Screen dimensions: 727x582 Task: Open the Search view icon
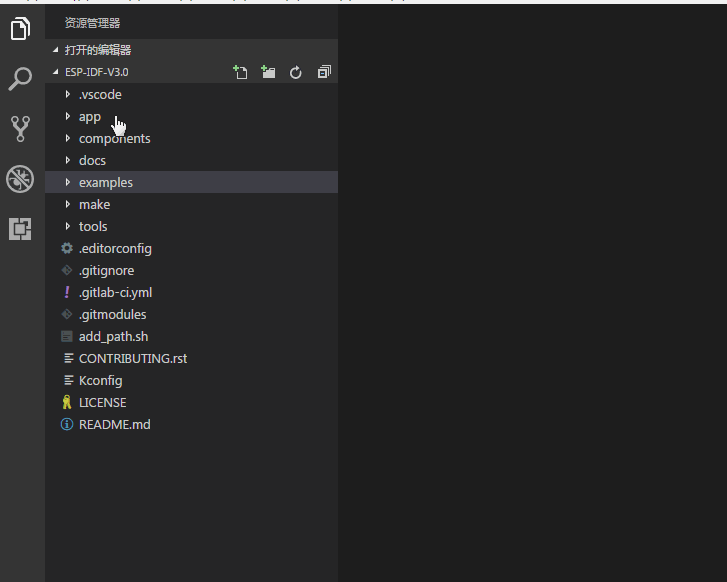(20, 78)
